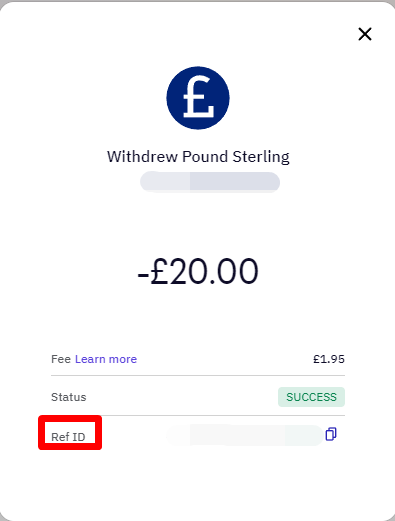Click the word Sterling in the heading
Screen dimensions: 395x521
[x=261, y=157]
